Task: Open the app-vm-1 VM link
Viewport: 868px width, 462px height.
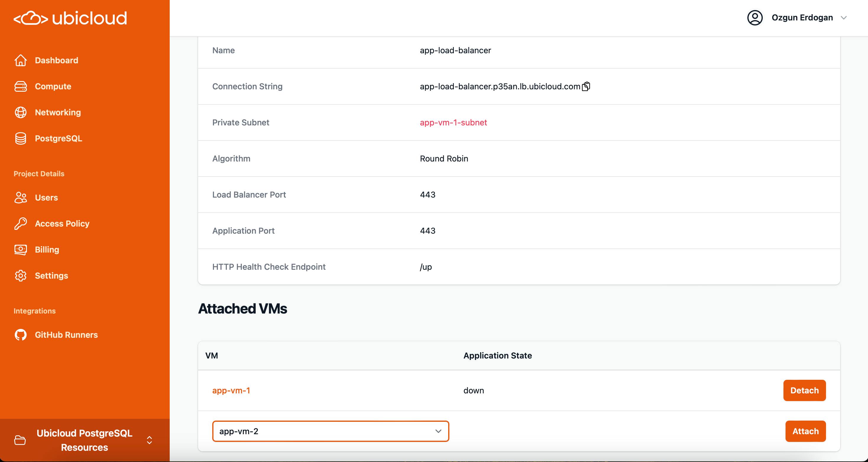Action: (x=231, y=390)
